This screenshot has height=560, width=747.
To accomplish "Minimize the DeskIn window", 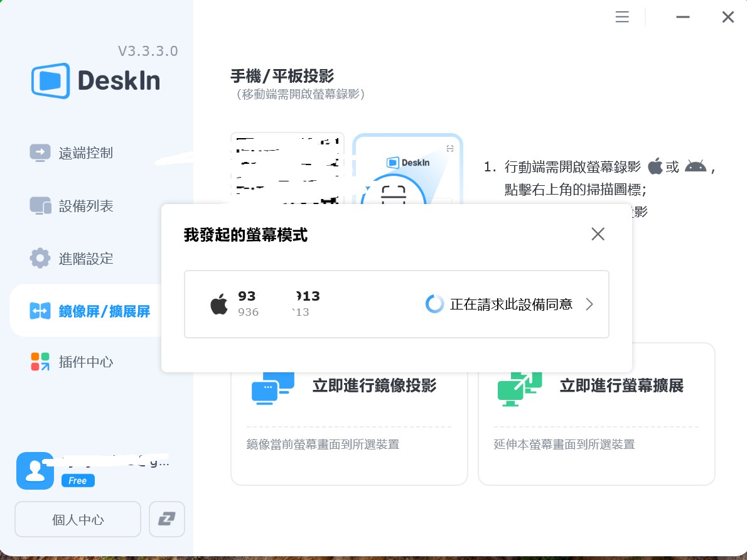I will coord(683,17).
